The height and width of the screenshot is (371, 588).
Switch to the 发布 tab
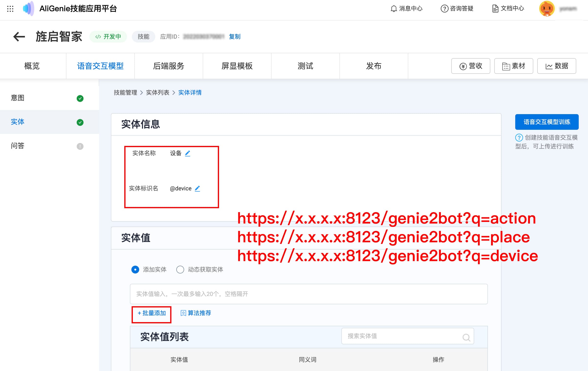(x=374, y=66)
